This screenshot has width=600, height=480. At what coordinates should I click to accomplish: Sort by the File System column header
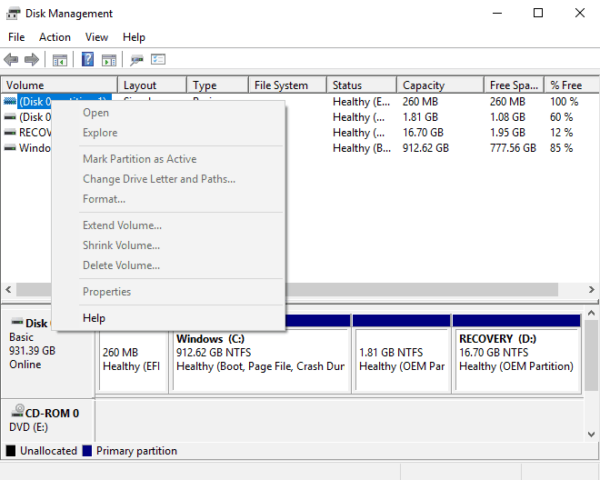click(x=287, y=85)
